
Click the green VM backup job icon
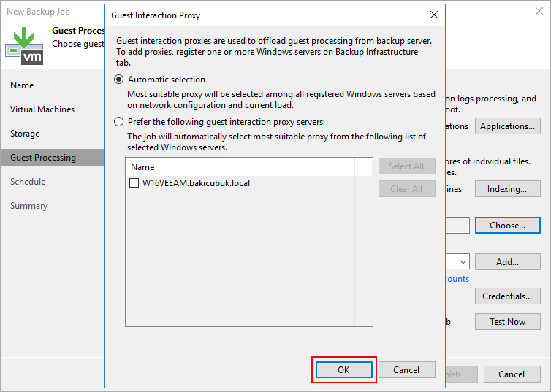(x=24, y=44)
